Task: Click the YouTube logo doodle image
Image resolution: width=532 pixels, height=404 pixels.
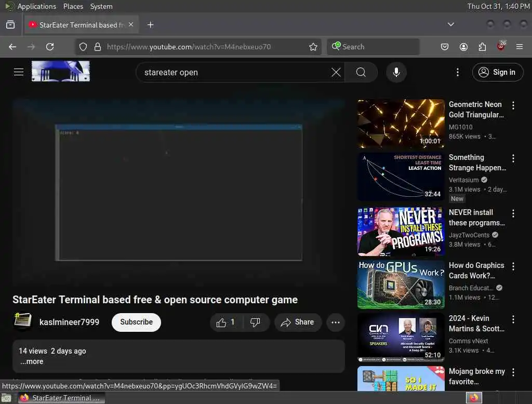Action: pos(61,71)
